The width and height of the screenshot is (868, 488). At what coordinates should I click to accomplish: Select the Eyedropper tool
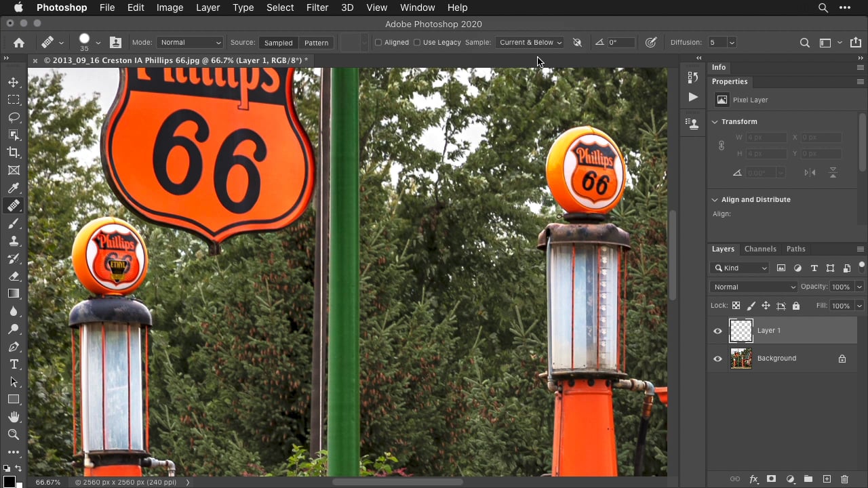tap(14, 188)
